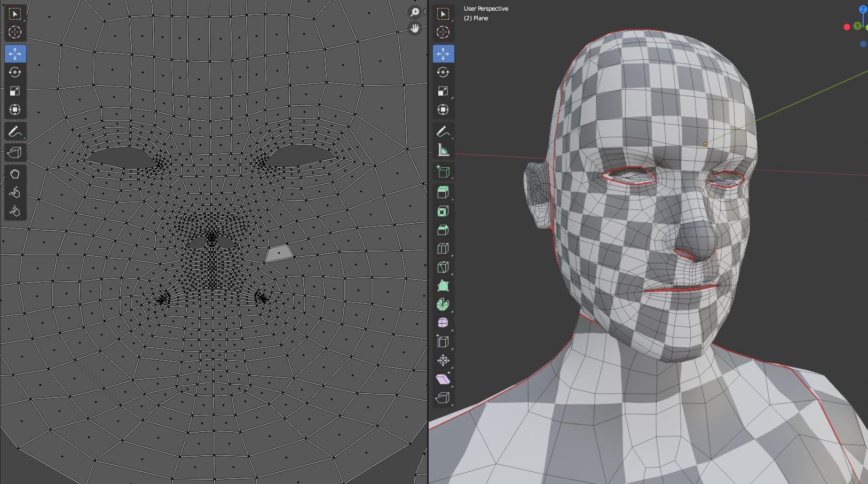Select the Scale tool in 3D viewport
The image size is (868, 484).
coord(443,91)
